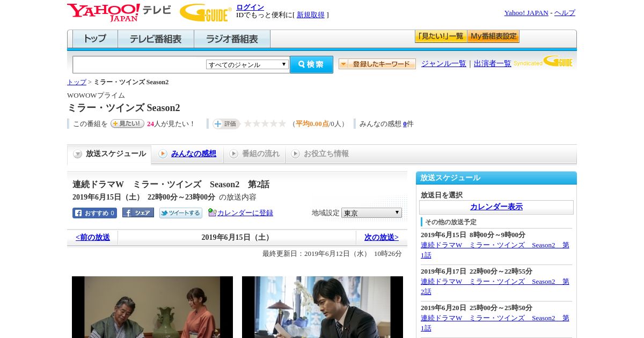Select the 放送スケジュール tab

pos(109,154)
